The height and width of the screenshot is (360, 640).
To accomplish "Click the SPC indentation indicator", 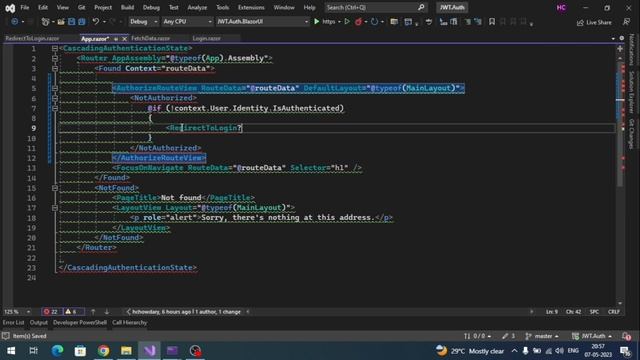I will click(594, 312).
